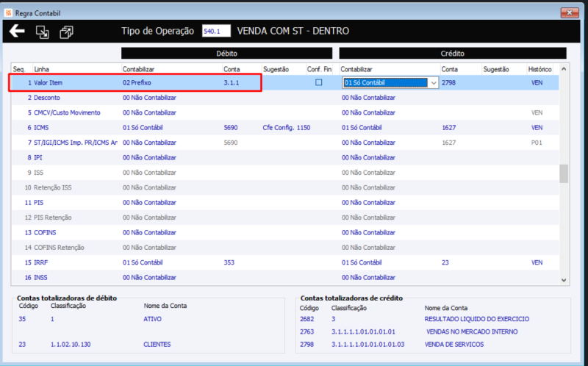Screen dimensions: 588x366
Task: Click RESULTADO LIQUIDO DO EXERCICIO account
Action: coord(477,319)
